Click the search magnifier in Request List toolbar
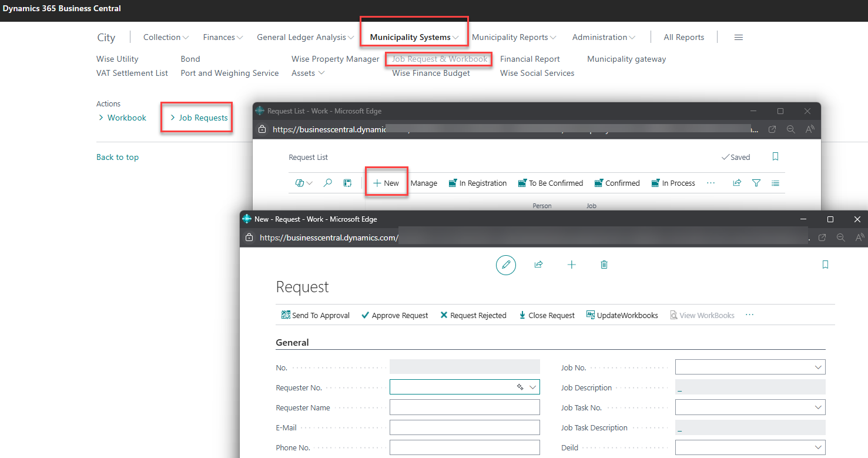Image resolution: width=868 pixels, height=458 pixels. pyautogui.click(x=328, y=183)
